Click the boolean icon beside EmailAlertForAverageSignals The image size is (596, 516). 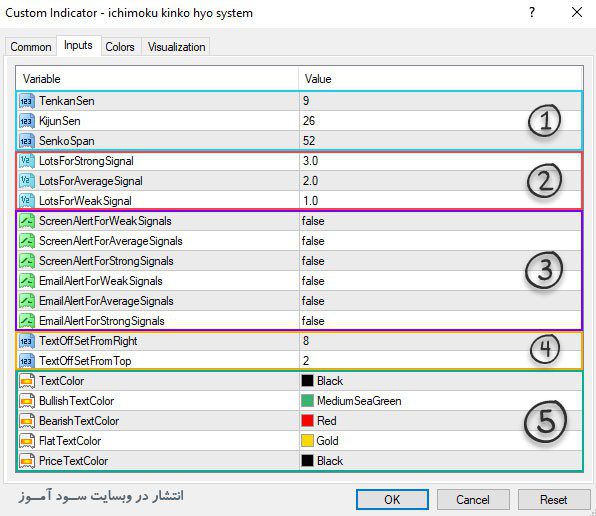point(27,301)
